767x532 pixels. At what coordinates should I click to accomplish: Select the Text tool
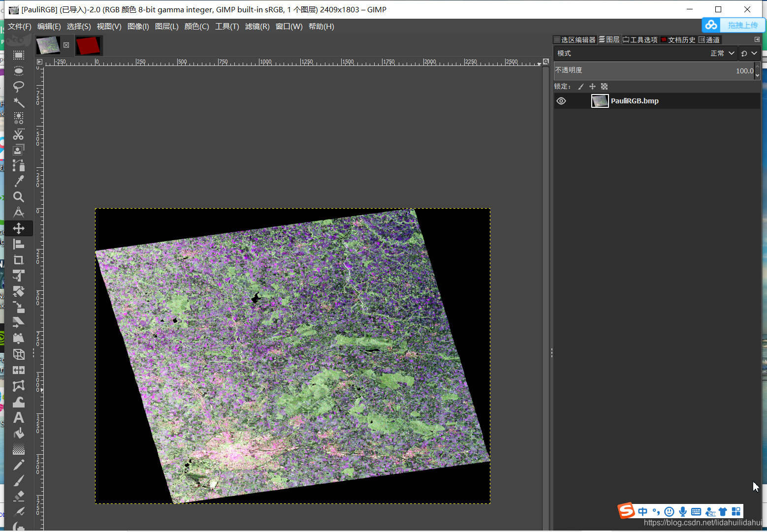tap(19, 418)
